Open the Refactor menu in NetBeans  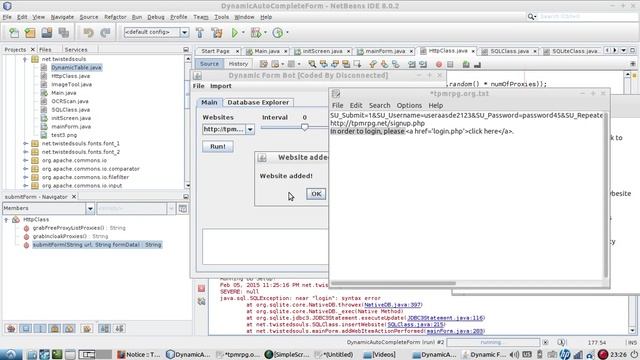(x=115, y=17)
